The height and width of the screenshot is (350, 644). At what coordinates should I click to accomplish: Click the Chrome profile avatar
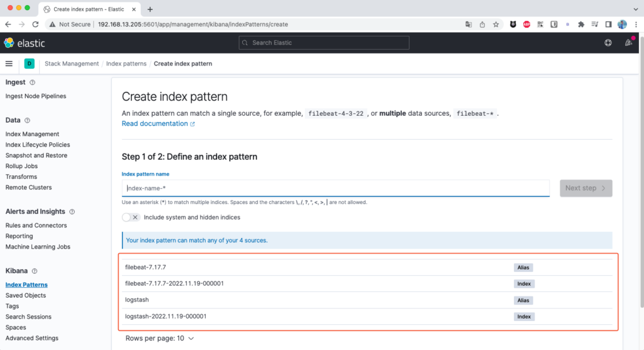click(622, 25)
